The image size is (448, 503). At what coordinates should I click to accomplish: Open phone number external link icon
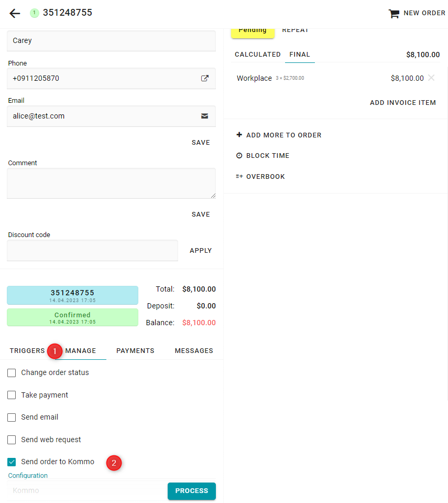[205, 78]
